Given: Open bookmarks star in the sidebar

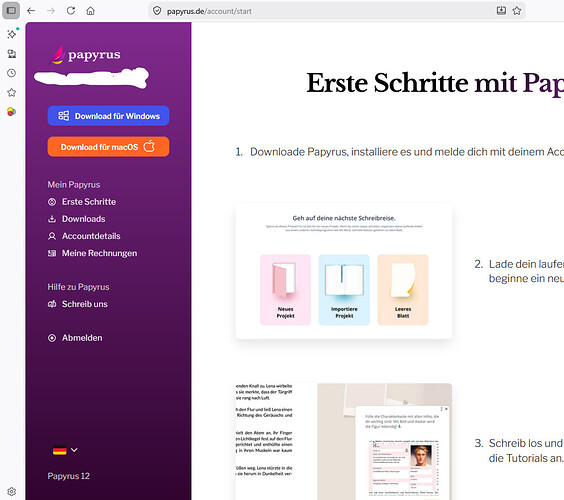Looking at the screenshot, I should (x=12, y=92).
